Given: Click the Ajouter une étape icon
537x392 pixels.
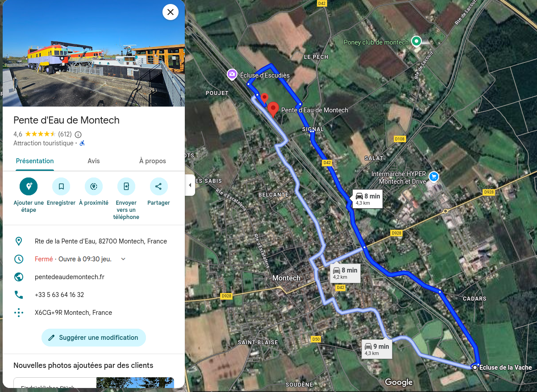Looking at the screenshot, I should [x=29, y=186].
